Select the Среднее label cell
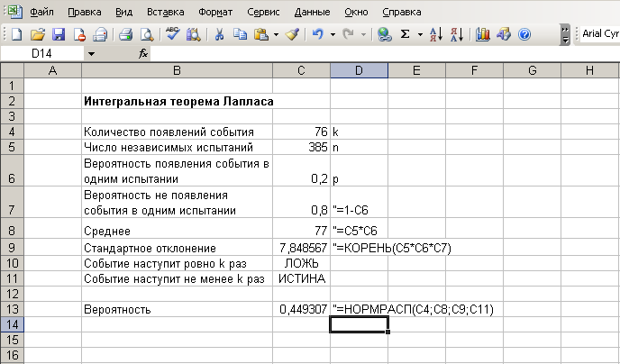The width and height of the screenshot is (620, 364). coord(177,230)
